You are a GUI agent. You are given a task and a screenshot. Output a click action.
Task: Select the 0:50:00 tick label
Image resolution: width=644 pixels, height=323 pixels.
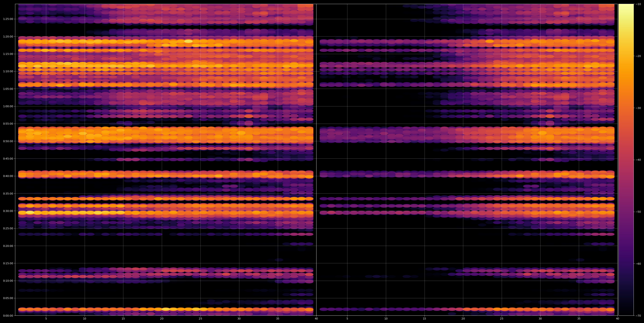[x=8, y=141]
